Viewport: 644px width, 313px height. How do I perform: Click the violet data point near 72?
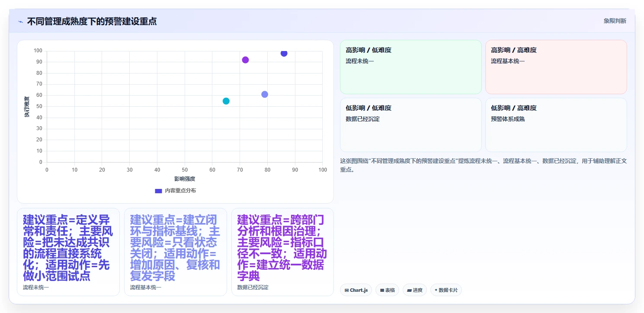point(245,60)
